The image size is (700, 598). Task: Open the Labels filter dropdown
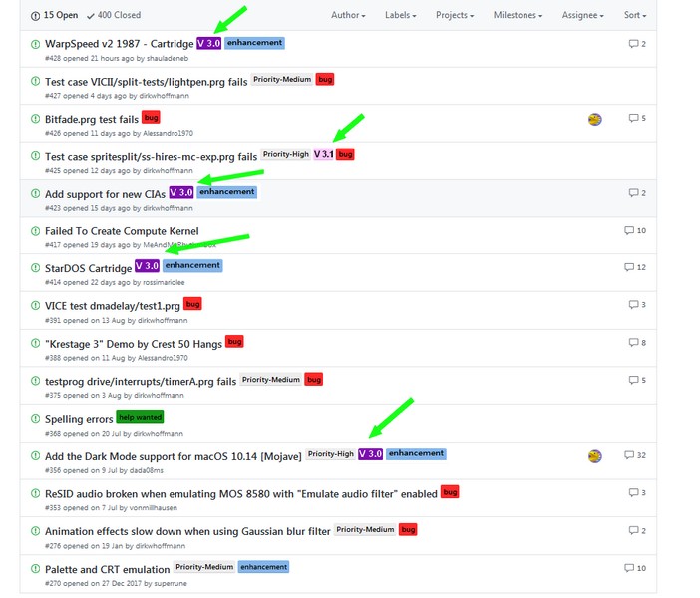(x=401, y=15)
